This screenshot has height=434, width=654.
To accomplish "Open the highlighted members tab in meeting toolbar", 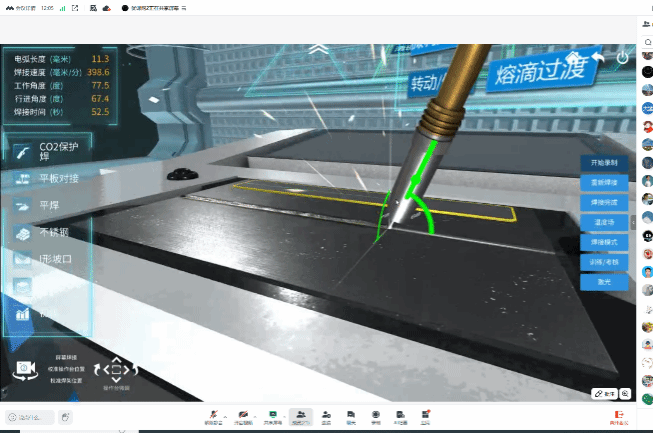I will (299, 415).
